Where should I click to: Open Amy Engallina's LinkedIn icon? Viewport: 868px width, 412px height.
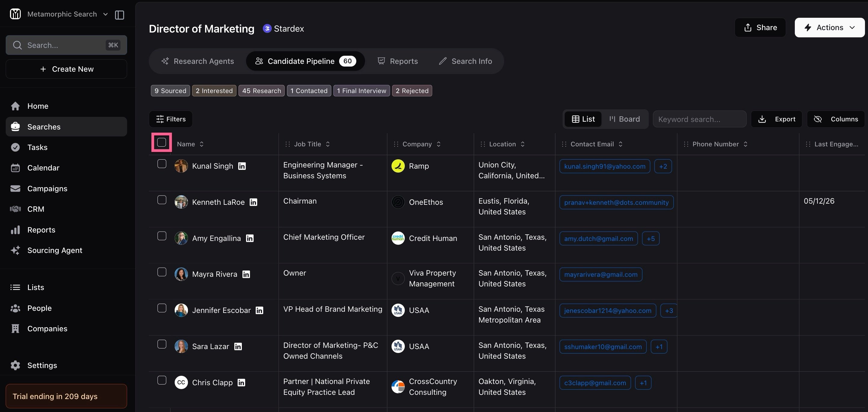250,238
